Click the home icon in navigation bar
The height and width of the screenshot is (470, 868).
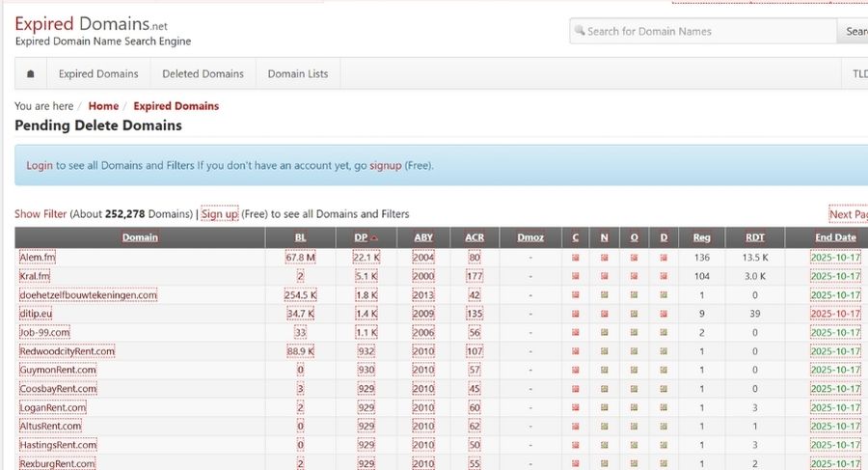click(31, 74)
